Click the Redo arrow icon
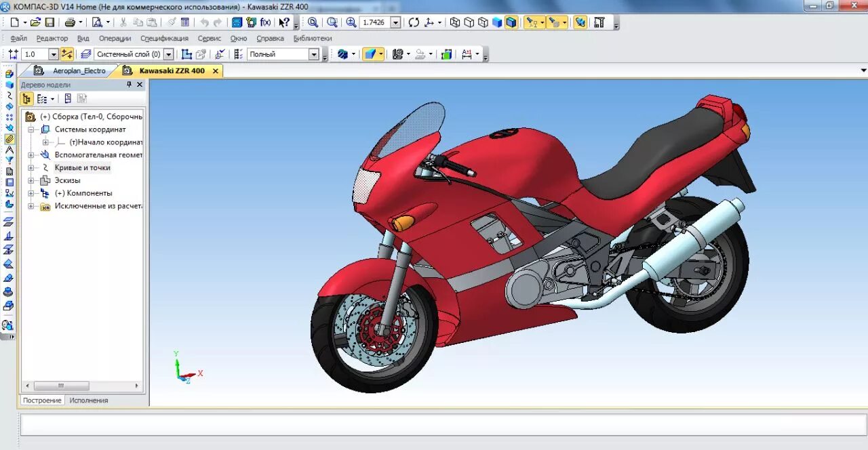The width and height of the screenshot is (868, 450). pyautogui.click(x=217, y=22)
